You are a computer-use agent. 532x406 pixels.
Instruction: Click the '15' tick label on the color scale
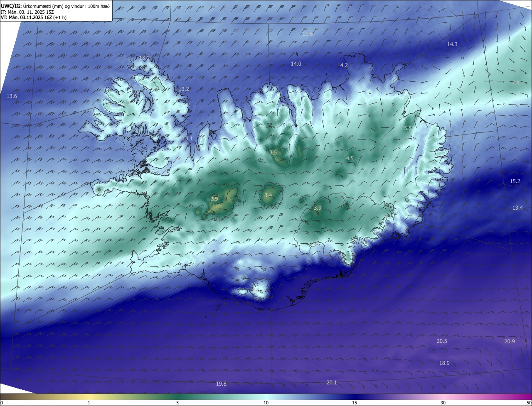(355, 403)
